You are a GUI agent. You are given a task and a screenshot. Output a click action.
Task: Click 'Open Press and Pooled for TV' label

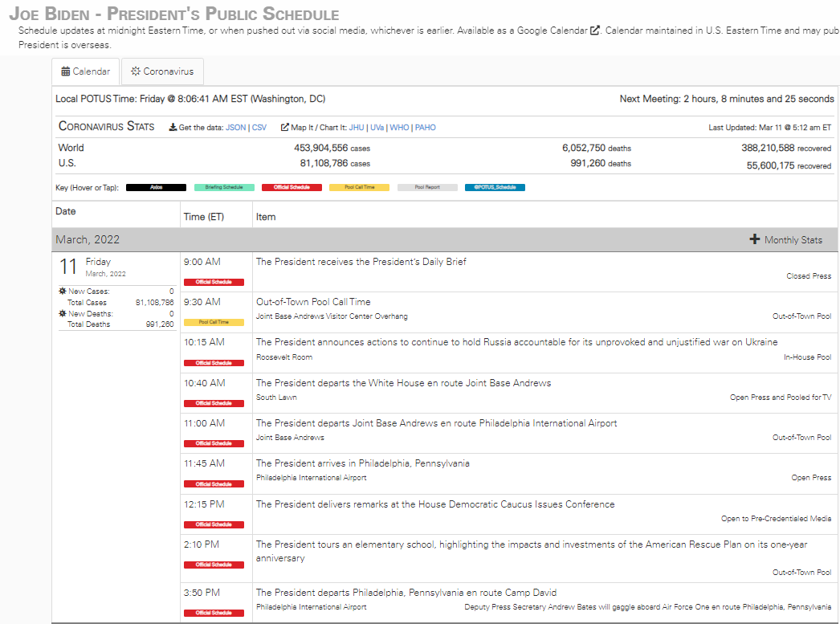click(781, 398)
